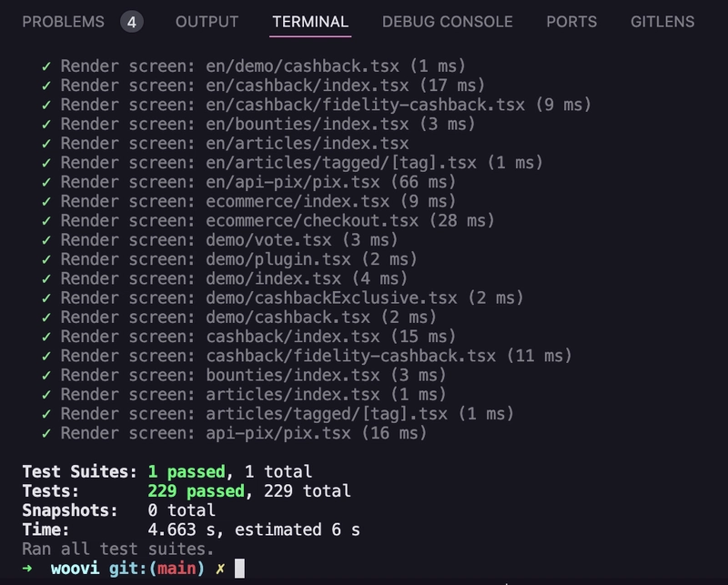Screen dimensions: 728x585
Task: Click the ecommerce/checkout.tsx line
Action: tap(268, 220)
